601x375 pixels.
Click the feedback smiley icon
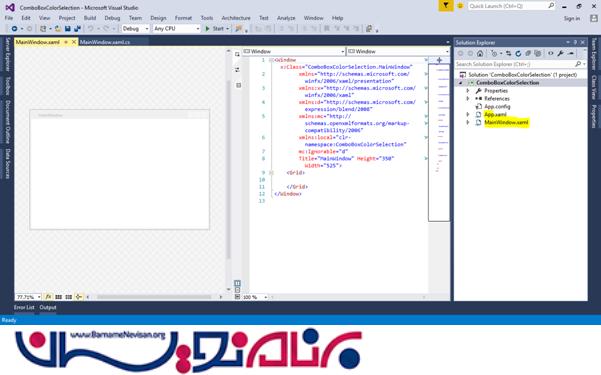(x=460, y=6)
